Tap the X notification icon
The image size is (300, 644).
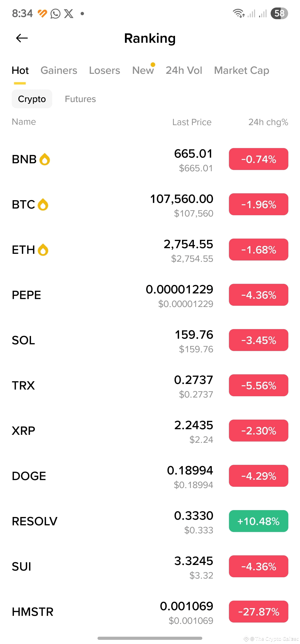[x=69, y=14]
